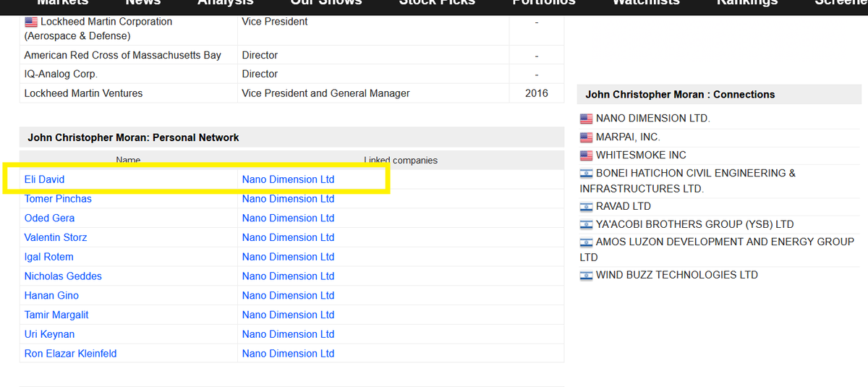Click US flag icon beside WHITESMOKE INC
The image size is (868, 387).
(x=586, y=155)
